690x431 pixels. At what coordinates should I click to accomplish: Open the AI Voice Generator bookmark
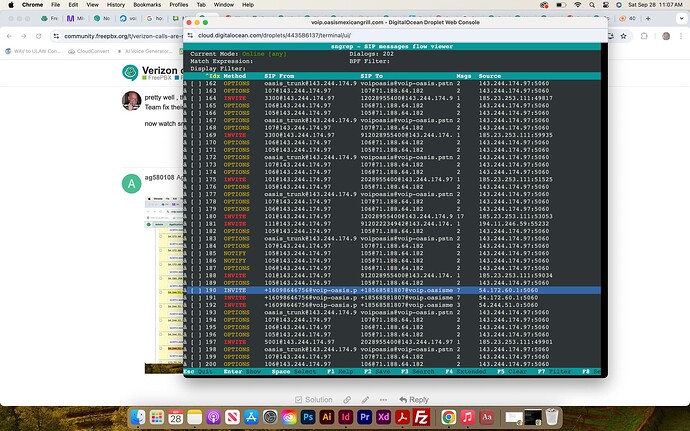145,51
